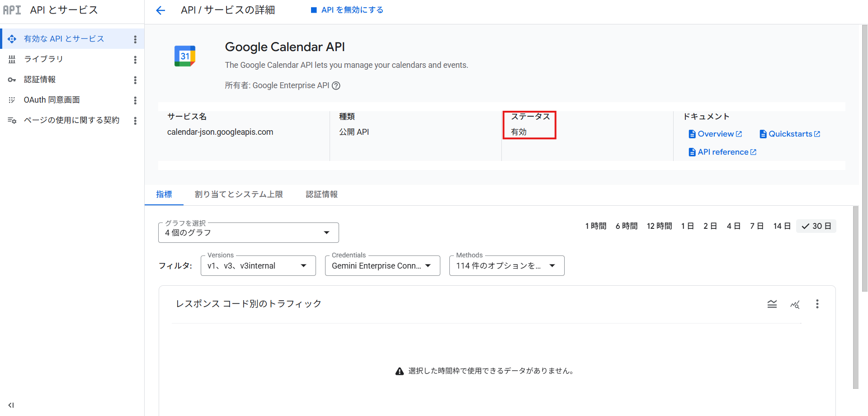Open the API reference documentation link
Screen dimensions: 868x416
722,152
